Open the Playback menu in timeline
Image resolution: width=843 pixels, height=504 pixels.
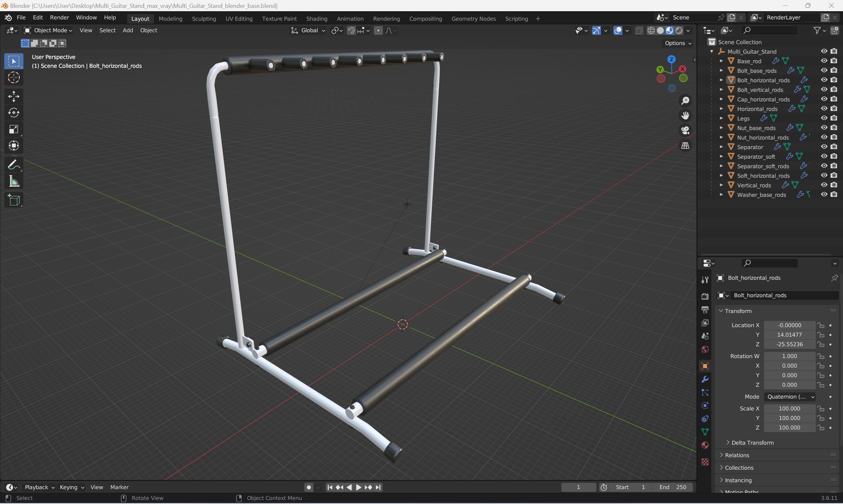39,487
